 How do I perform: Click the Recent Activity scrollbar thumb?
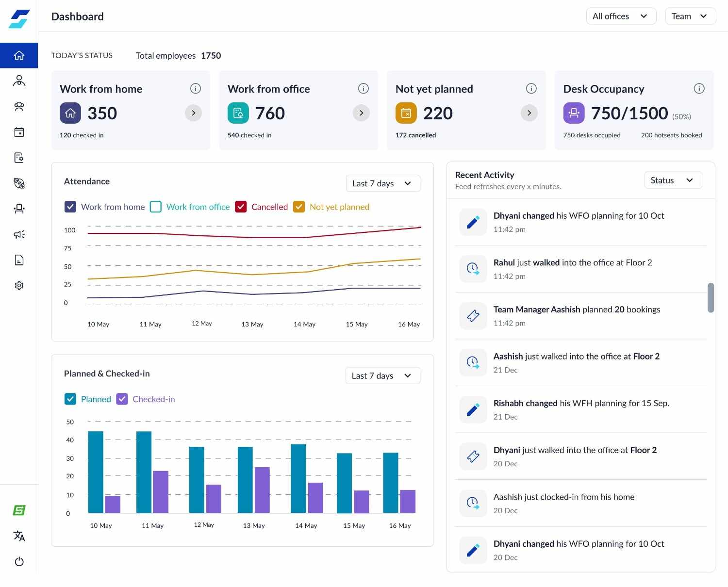click(x=711, y=298)
